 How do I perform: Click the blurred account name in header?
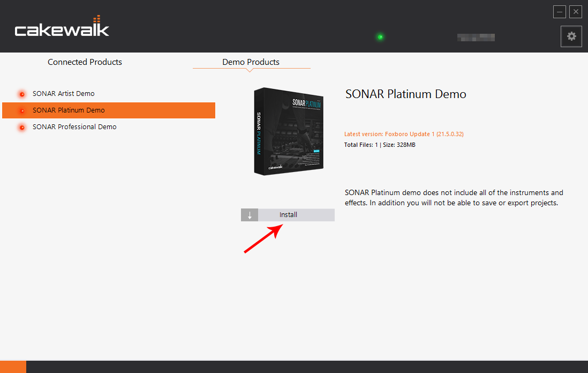pyautogui.click(x=476, y=38)
